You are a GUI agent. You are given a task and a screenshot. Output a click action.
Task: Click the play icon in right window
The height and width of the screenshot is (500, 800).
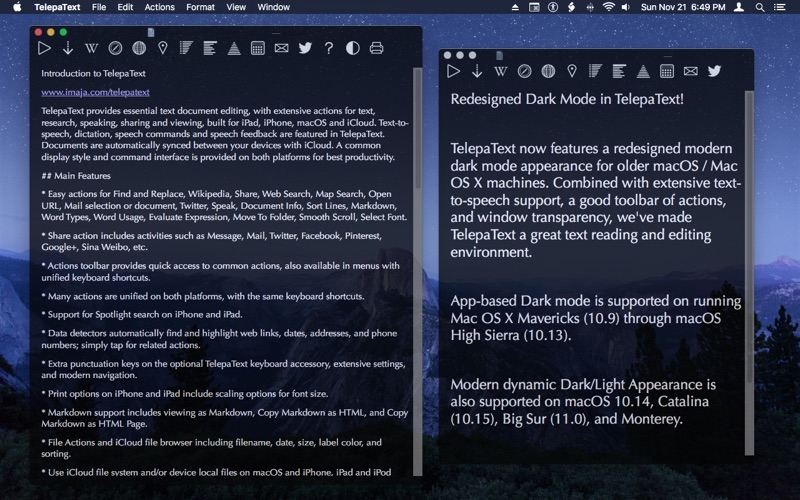(x=453, y=71)
